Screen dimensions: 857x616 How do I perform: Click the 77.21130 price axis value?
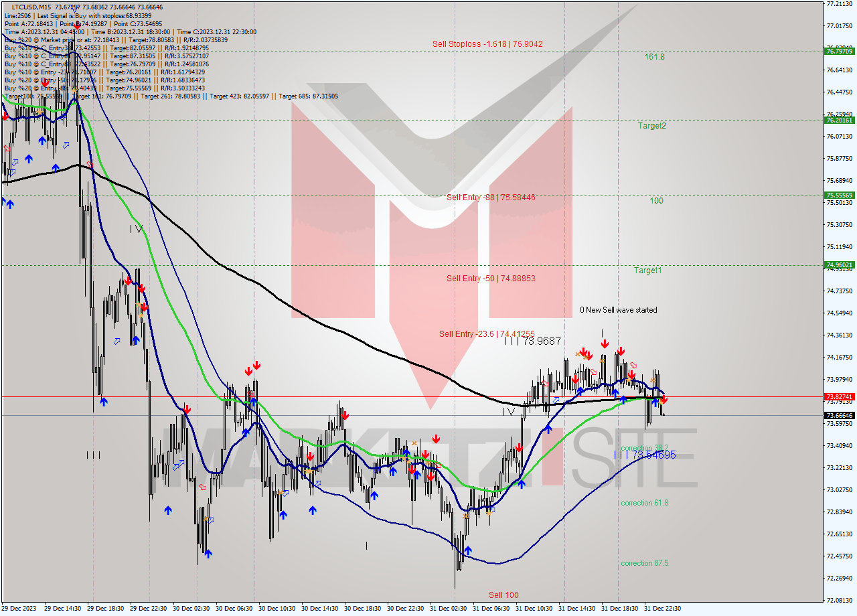point(840,4)
